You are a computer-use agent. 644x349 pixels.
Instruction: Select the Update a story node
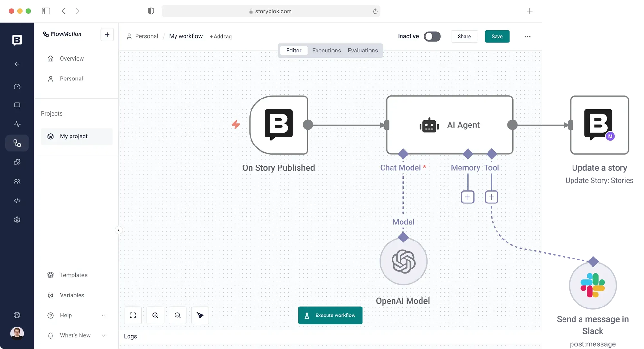click(600, 125)
